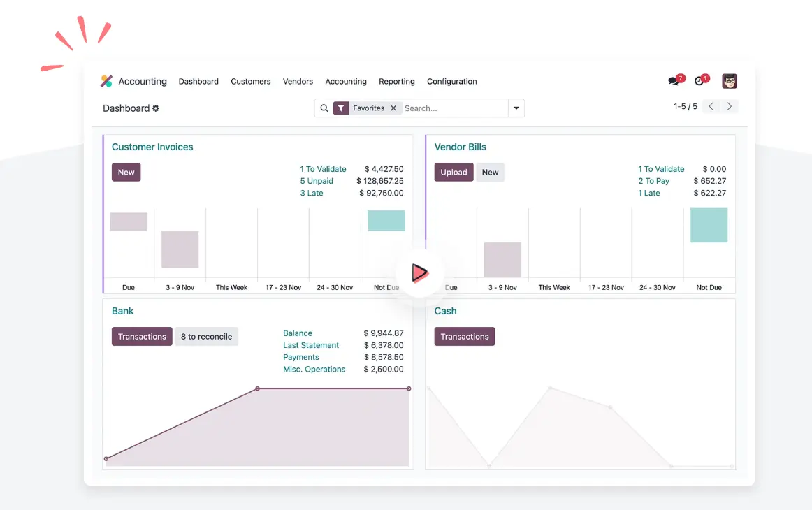Image resolution: width=812 pixels, height=510 pixels.
Task: Open the 5 Unpaid invoices link
Action: tap(317, 181)
